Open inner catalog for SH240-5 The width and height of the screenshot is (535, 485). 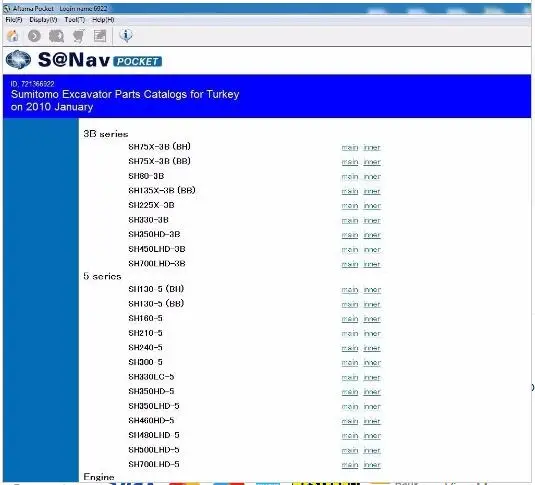pyautogui.click(x=372, y=348)
